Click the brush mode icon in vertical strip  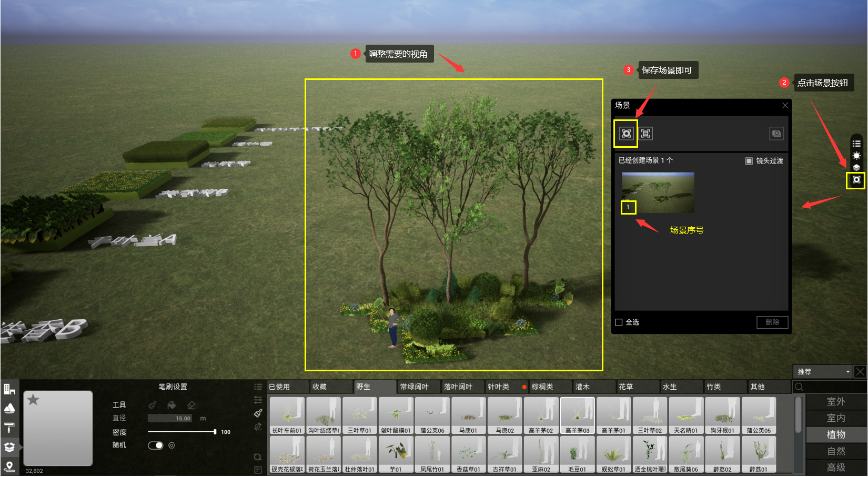tap(258, 413)
